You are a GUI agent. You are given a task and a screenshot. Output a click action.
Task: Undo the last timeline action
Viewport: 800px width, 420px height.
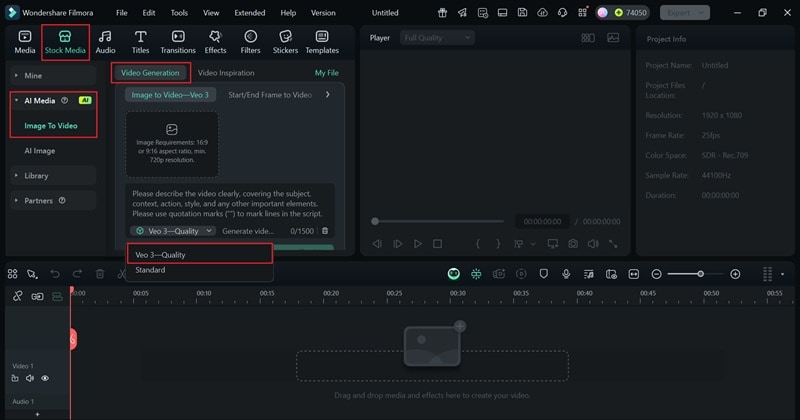(55, 274)
